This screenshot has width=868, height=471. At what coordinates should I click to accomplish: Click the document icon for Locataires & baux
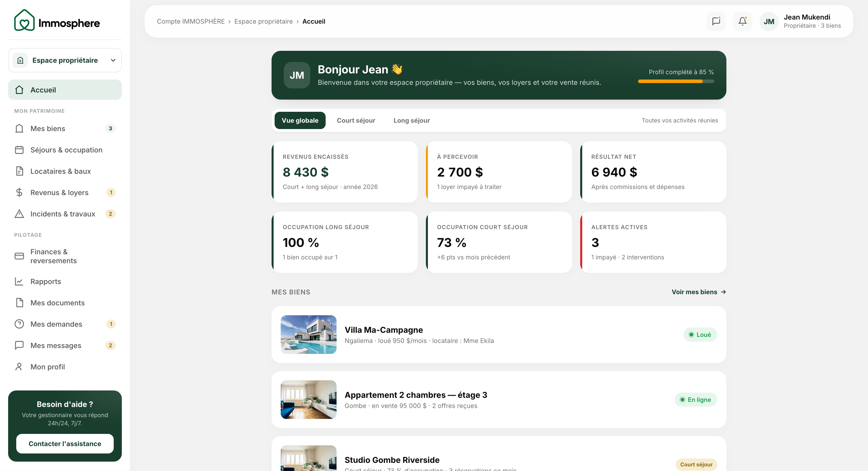coord(19,171)
